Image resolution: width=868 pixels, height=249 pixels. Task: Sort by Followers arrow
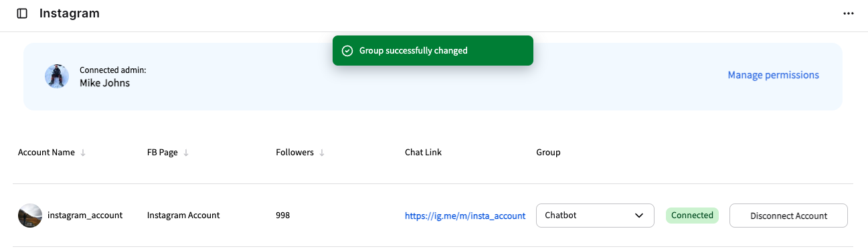322,153
